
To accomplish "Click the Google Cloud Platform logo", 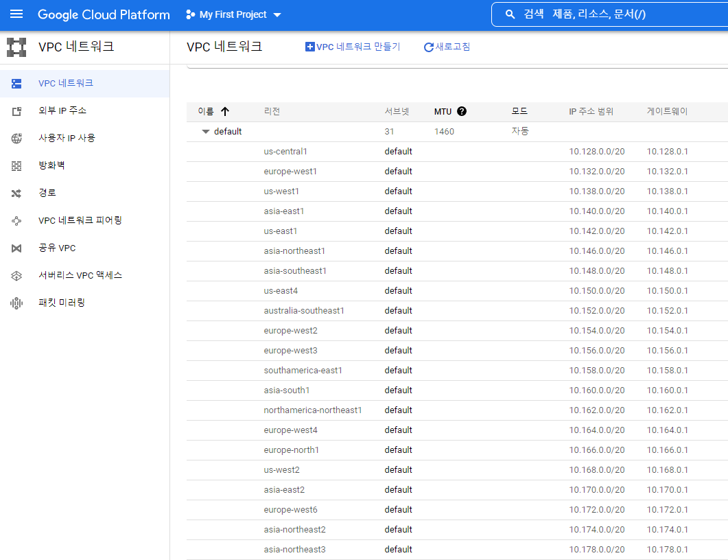I will (104, 14).
